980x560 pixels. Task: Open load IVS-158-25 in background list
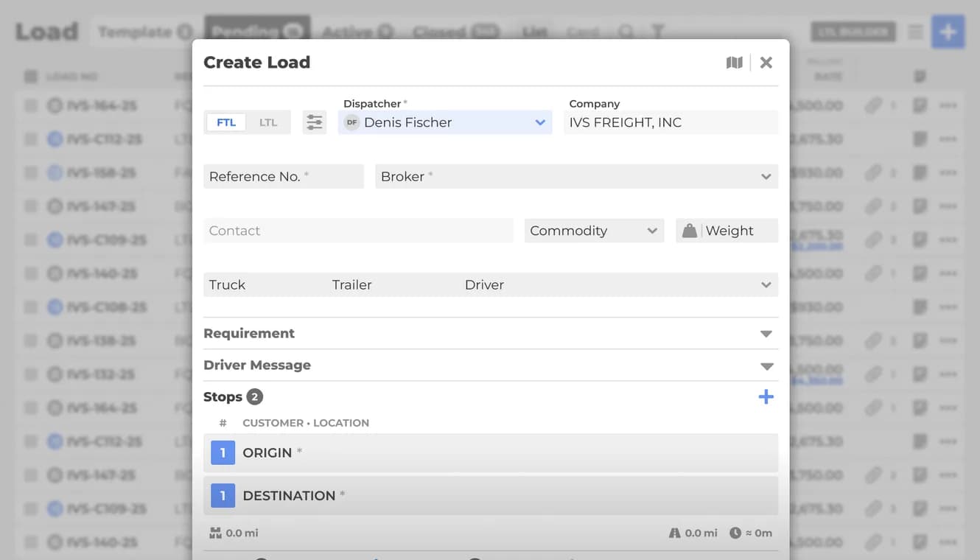click(x=101, y=172)
